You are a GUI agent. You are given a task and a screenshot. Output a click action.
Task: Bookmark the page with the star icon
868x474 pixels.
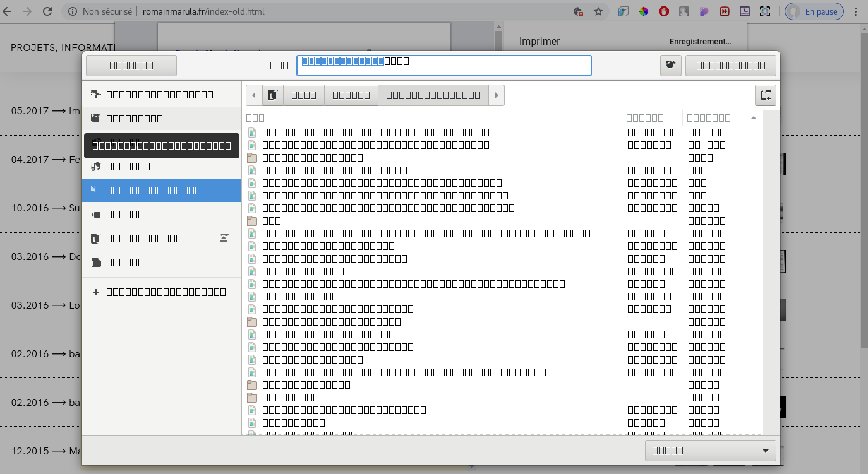click(x=598, y=11)
